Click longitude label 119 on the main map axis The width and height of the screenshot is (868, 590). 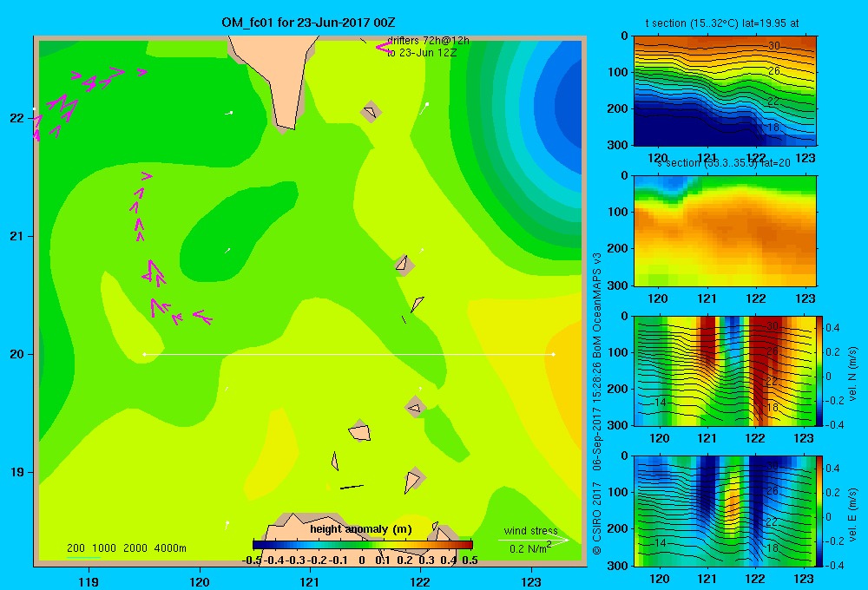pyautogui.click(x=89, y=581)
